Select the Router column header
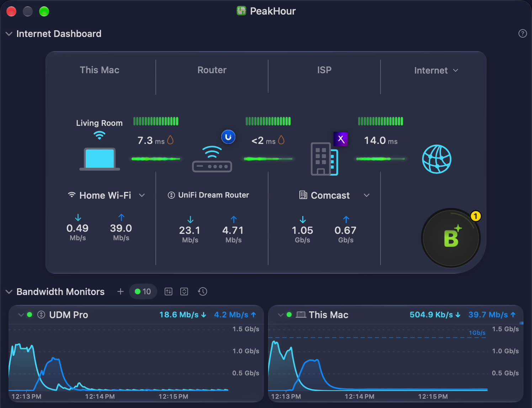Viewport: 532px width, 408px height. click(212, 70)
